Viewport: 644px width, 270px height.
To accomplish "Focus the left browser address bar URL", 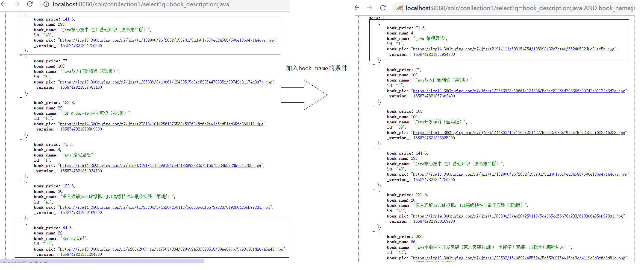I will [141, 4].
